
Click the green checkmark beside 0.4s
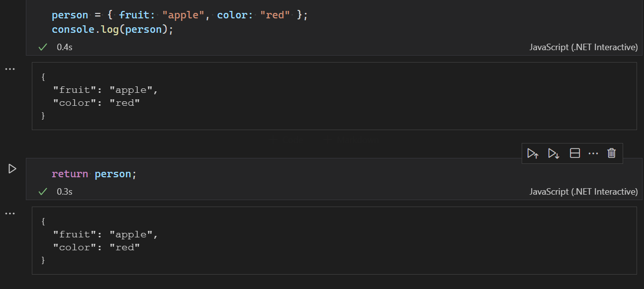(42, 47)
